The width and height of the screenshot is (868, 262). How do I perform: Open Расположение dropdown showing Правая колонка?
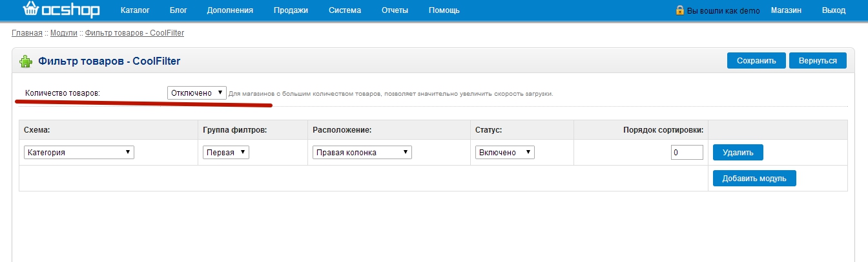(x=362, y=153)
